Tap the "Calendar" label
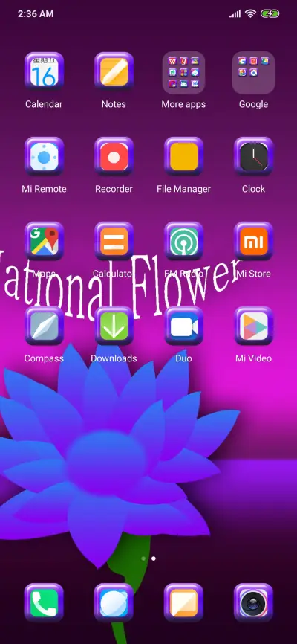The image size is (297, 644). (44, 104)
